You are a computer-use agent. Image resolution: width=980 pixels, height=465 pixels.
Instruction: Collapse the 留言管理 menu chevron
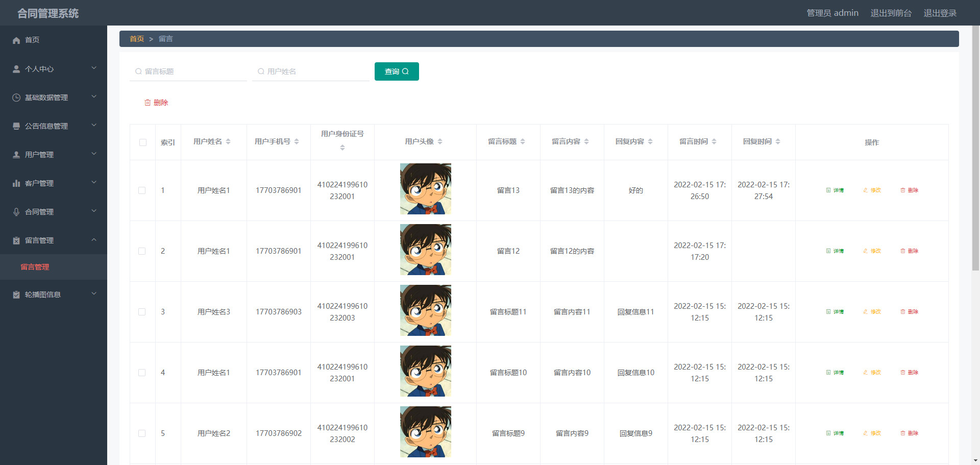[94, 239]
